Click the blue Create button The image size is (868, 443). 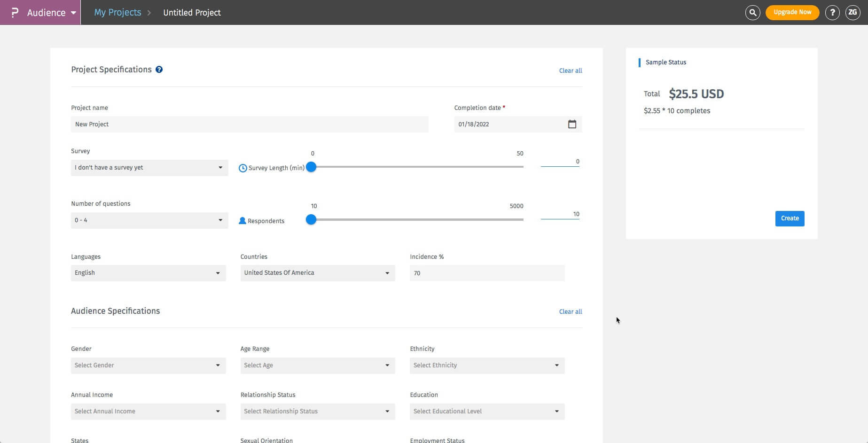pos(790,218)
